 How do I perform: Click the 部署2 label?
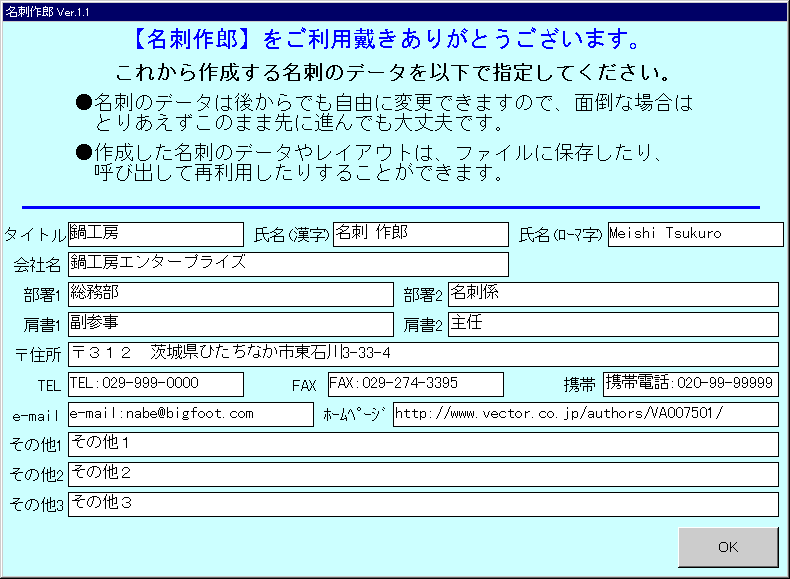423,295
